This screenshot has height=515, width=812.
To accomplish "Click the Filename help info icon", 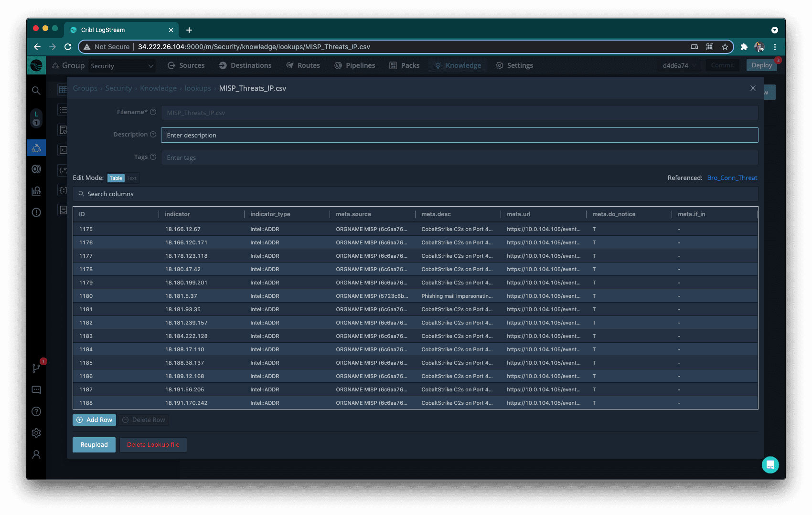I will [153, 112].
